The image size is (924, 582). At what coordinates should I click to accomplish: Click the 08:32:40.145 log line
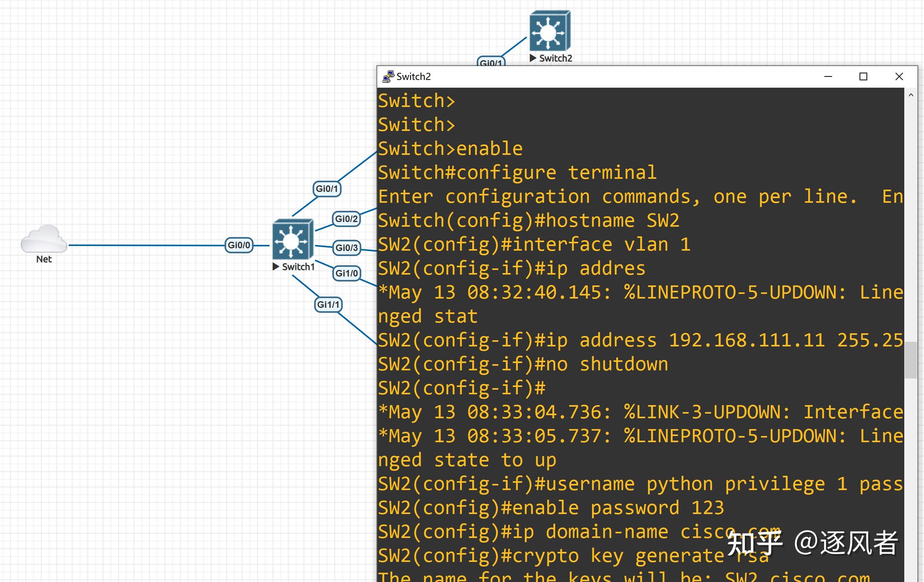point(641,292)
